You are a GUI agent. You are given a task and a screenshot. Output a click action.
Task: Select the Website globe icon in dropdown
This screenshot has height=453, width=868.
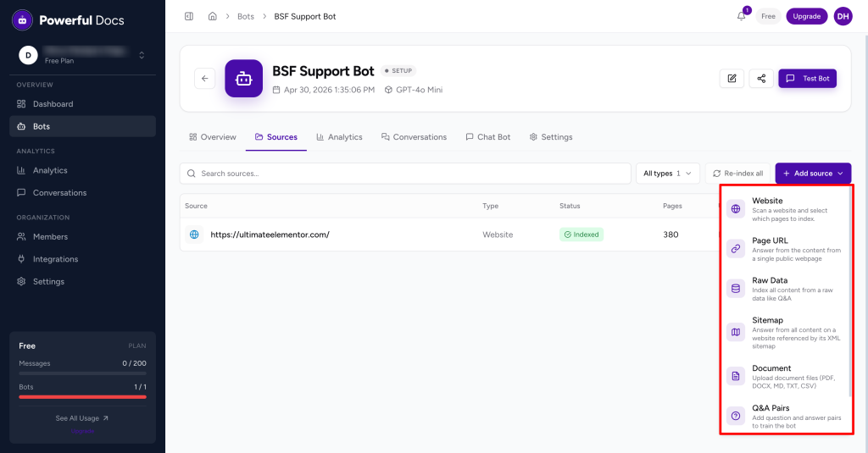[x=736, y=209]
